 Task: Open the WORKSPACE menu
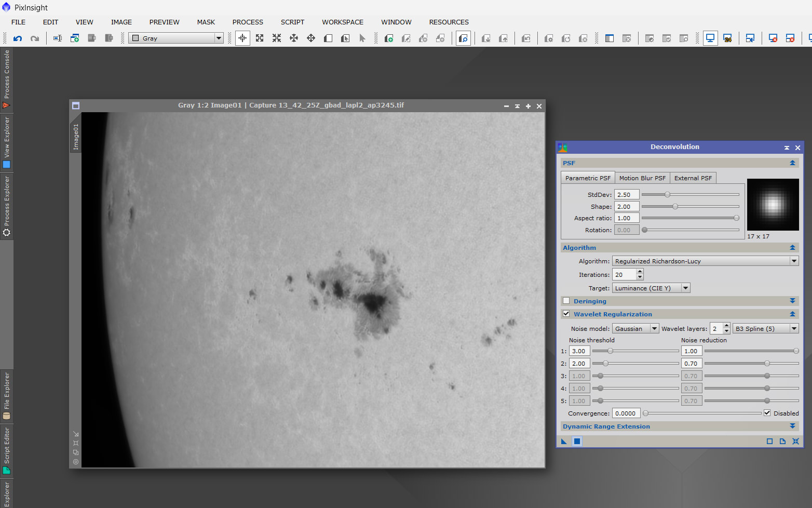[x=343, y=22]
